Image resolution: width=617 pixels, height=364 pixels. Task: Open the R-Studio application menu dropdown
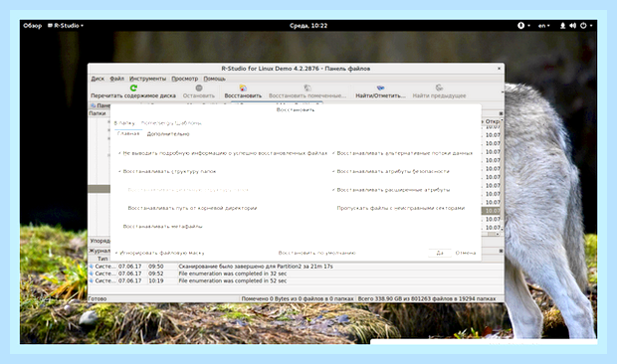coord(66,26)
